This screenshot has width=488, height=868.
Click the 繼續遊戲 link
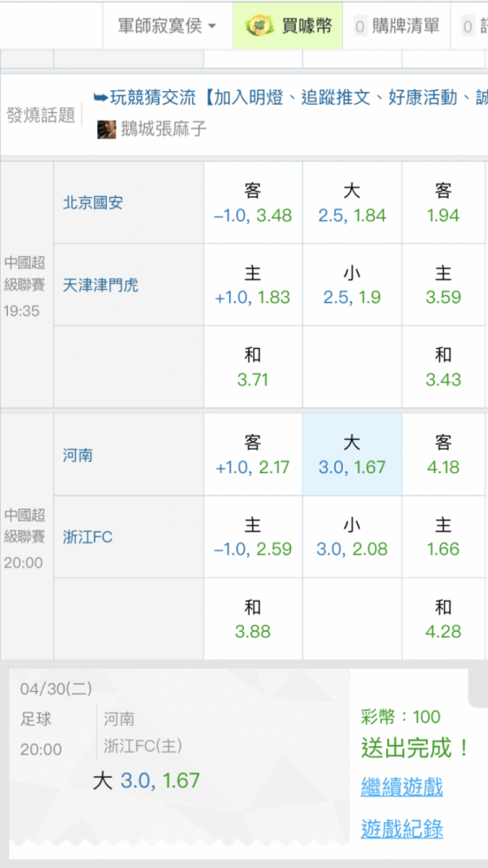[x=402, y=786]
